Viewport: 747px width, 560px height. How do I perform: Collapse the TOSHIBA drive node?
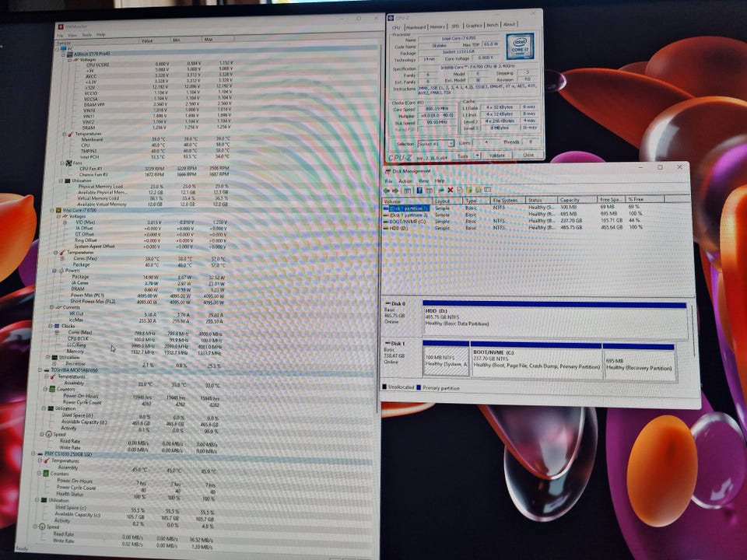(40, 369)
